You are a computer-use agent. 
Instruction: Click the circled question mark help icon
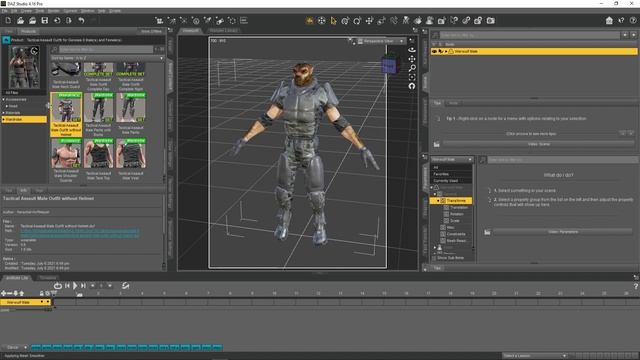click(x=633, y=21)
